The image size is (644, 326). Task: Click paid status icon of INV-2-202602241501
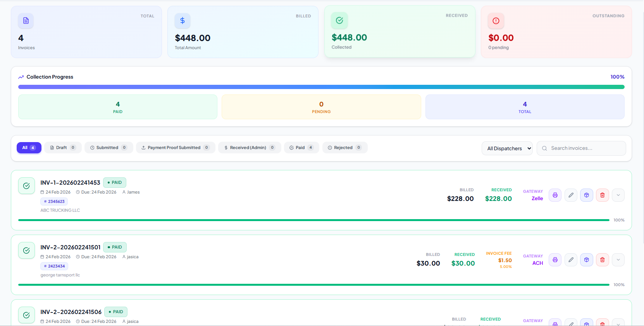click(26, 251)
